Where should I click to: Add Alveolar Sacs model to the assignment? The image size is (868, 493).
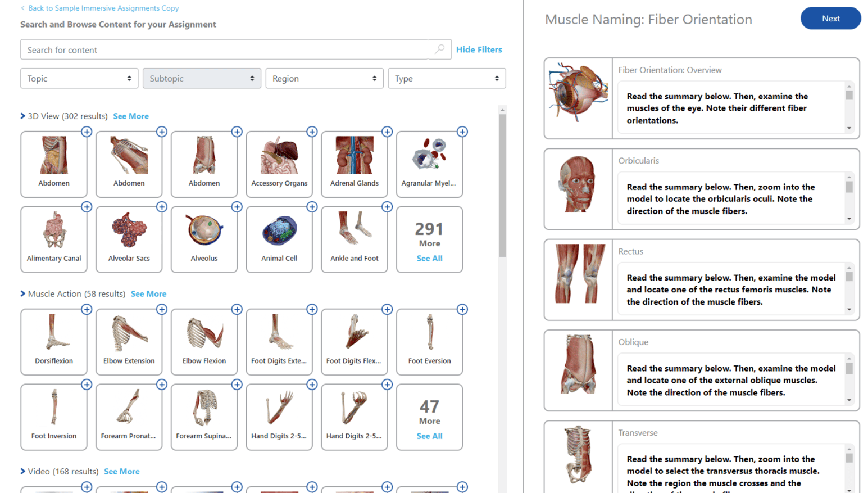pos(162,207)
